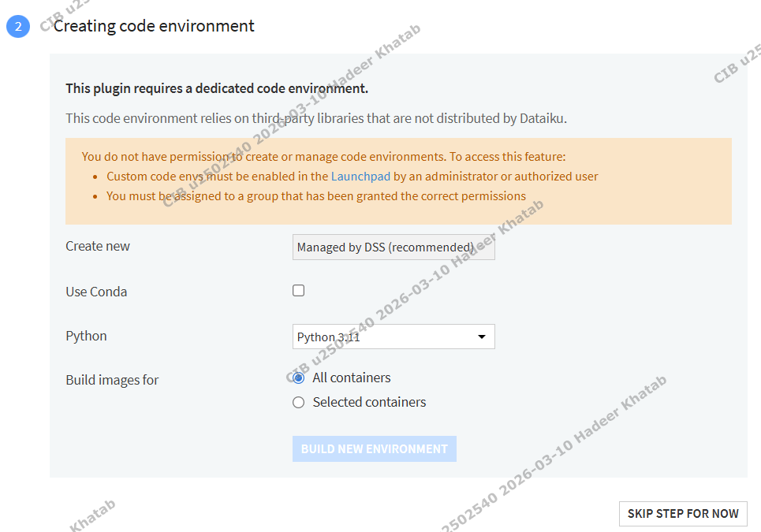Click the third-party libraries description text

316,119
